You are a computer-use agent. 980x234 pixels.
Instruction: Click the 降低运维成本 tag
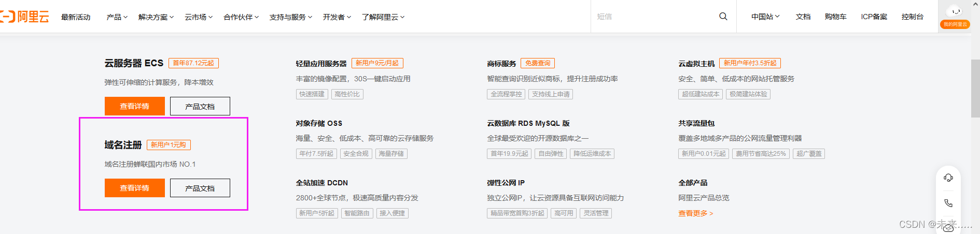pos(592,154)
